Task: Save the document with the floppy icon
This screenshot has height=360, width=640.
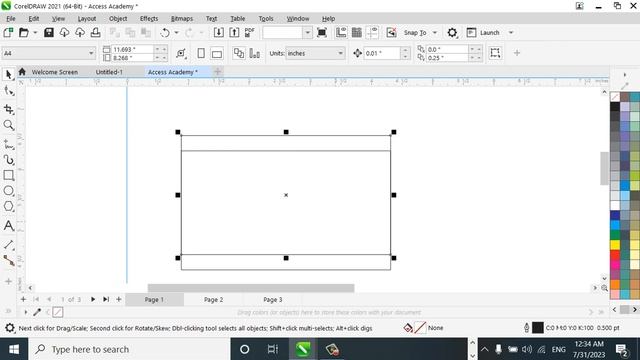Action: (x=49, y=33)
